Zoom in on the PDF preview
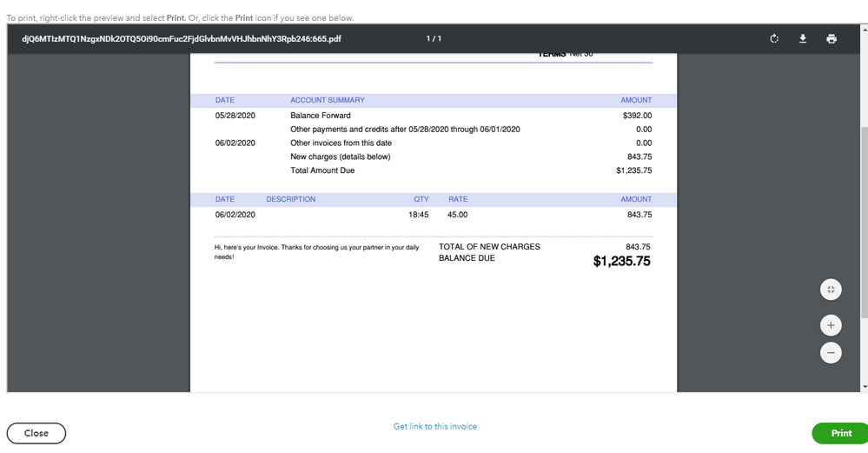Image resolution: width=868 pixels, height=453 pixels. 831,325
